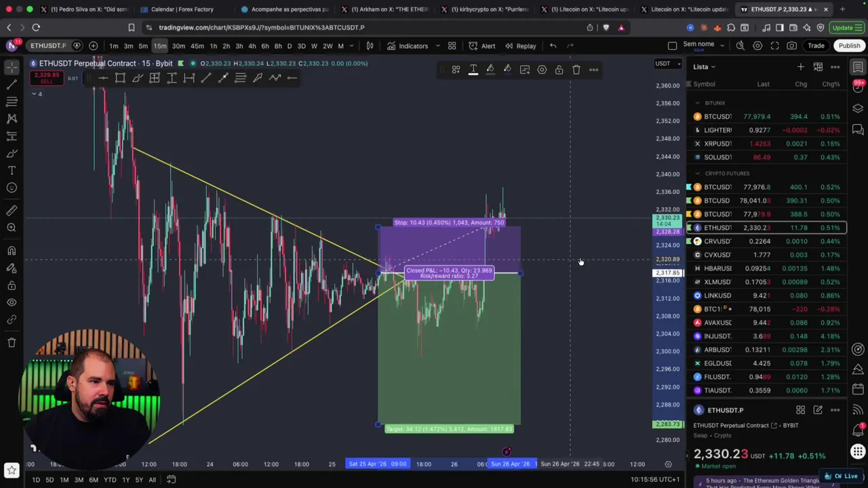Add a compare symbol with plus icon
This screenshot has width=868, height=488.
93,45
